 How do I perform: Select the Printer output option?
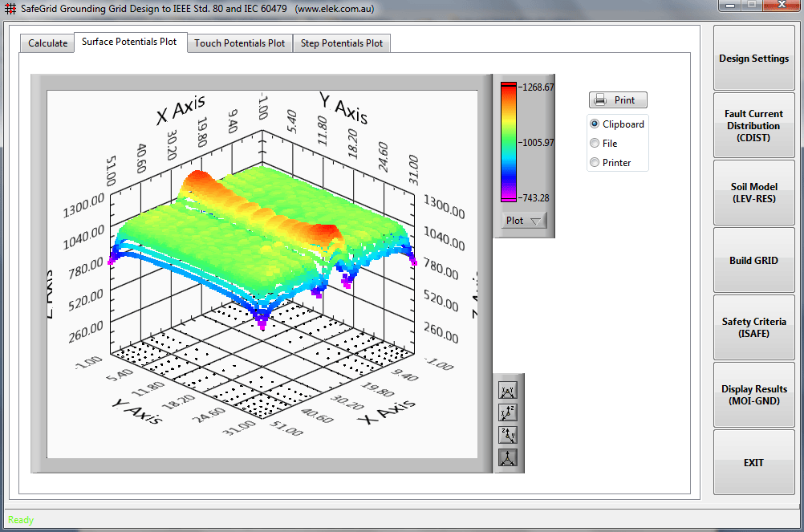click(x=595, y=163)
